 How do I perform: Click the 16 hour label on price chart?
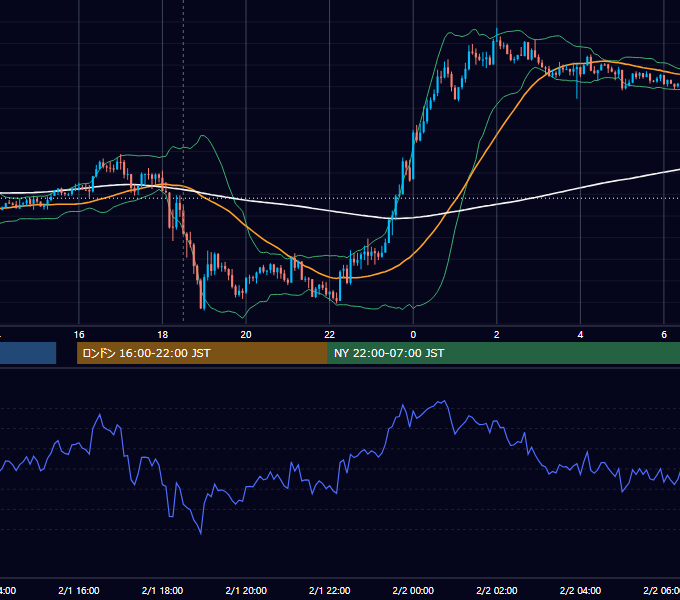pos(79,335)
